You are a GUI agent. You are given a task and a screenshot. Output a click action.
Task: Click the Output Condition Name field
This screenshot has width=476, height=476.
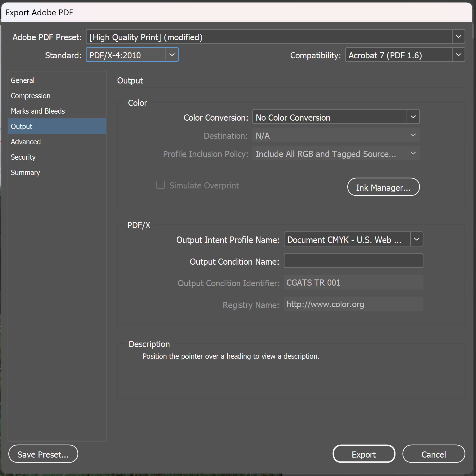[353, 261]
